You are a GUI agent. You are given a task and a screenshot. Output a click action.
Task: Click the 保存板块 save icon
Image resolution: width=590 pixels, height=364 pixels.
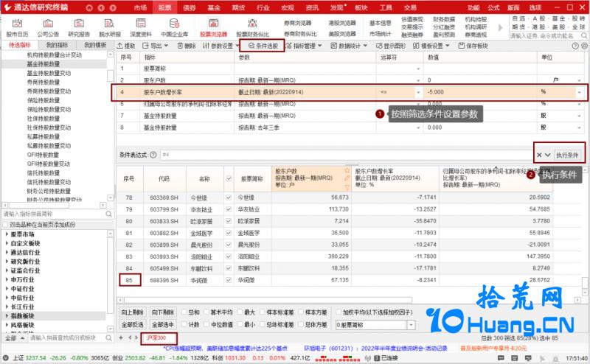[x=462, y=46]
